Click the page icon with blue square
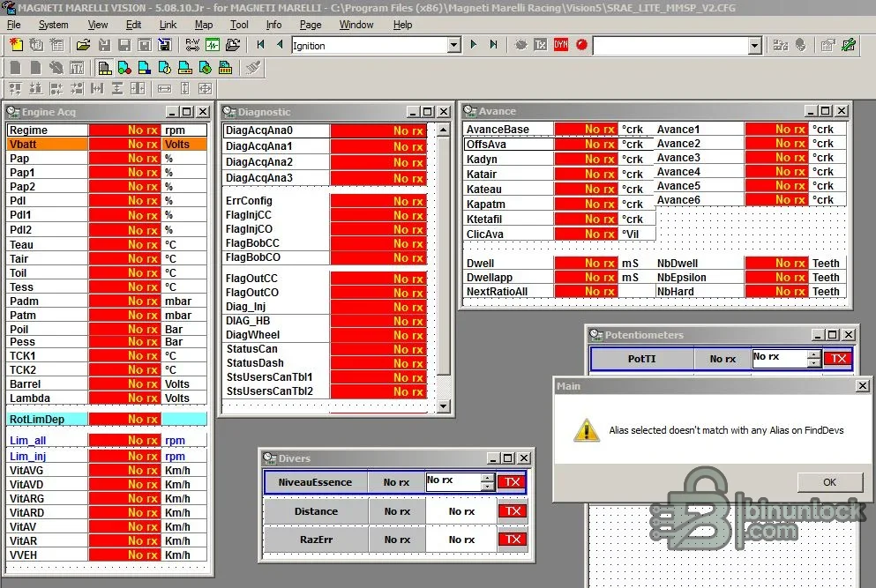Image resolution: width=876 pixels, height=588 pixels. (x=144, y=68)
